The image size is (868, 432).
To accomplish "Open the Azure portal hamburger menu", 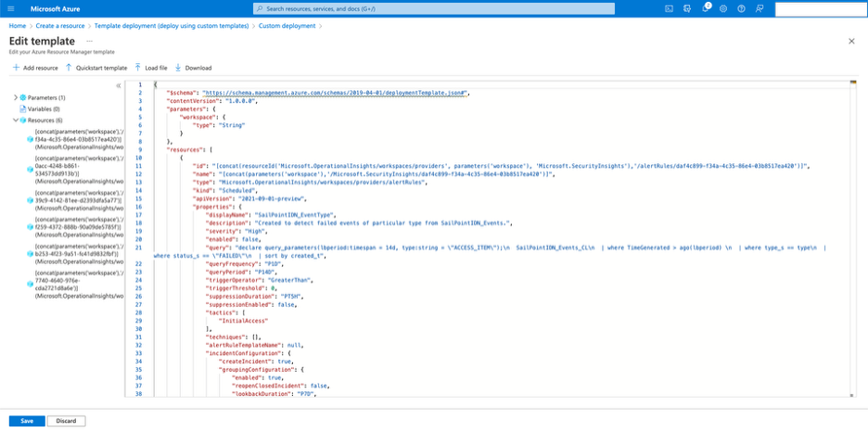I will pyautogui.click(x=12, y=9).
